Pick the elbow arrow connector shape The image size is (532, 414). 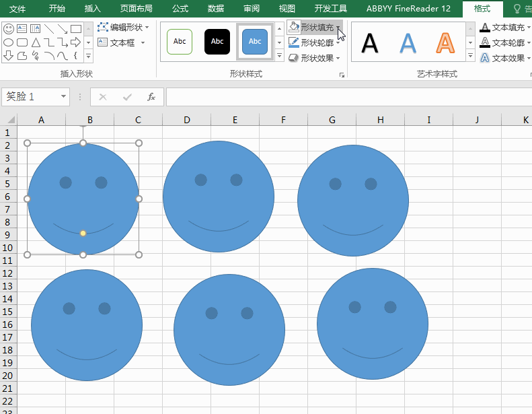(63, 42)
